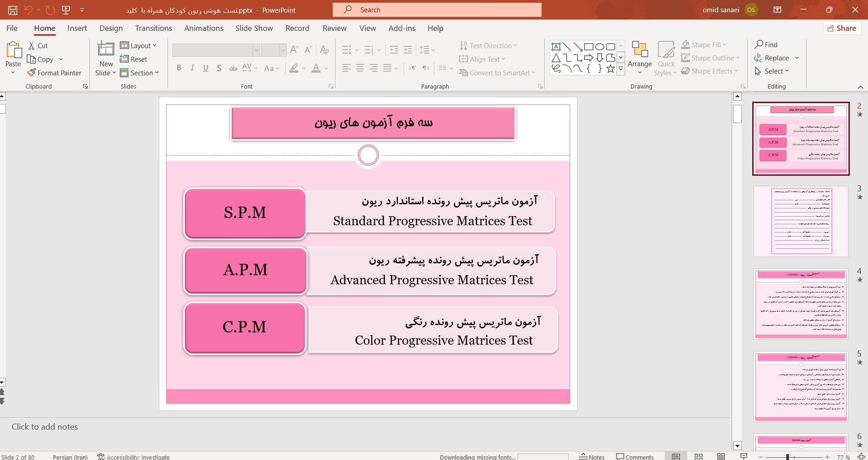Image resolution: width=868 pixels, height=460 pixels.
Task: Select the Text Box shape icon
Action: [556, 46]
